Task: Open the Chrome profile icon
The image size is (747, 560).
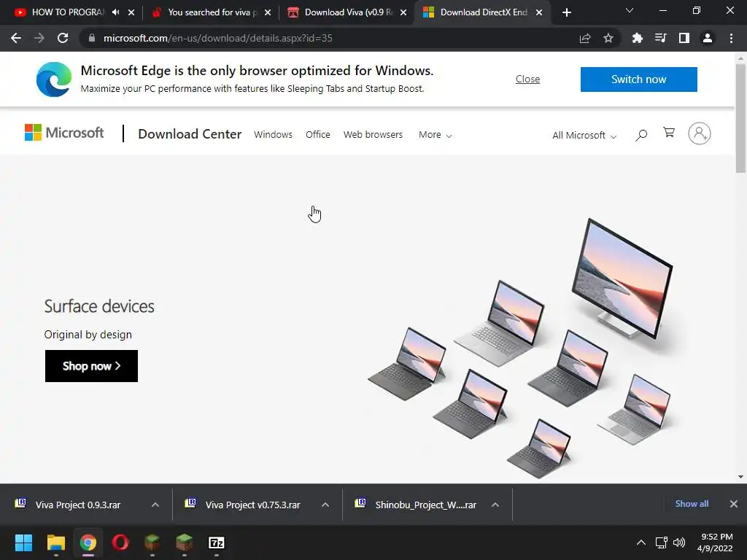Action: 708,38
